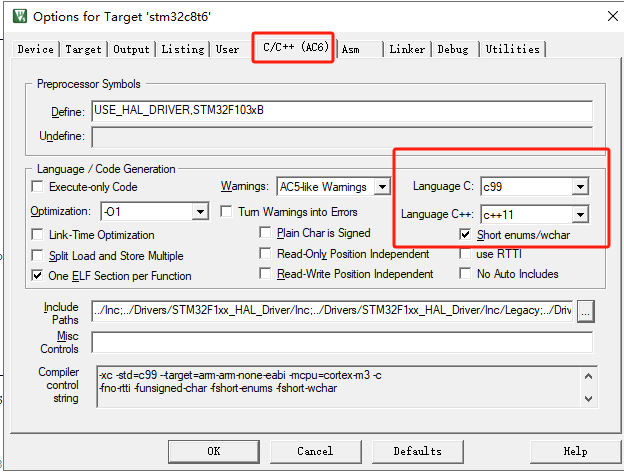Switch to the Target tab
The width and height of the screenshot is (624, 472).
click(x=83, y=49)
